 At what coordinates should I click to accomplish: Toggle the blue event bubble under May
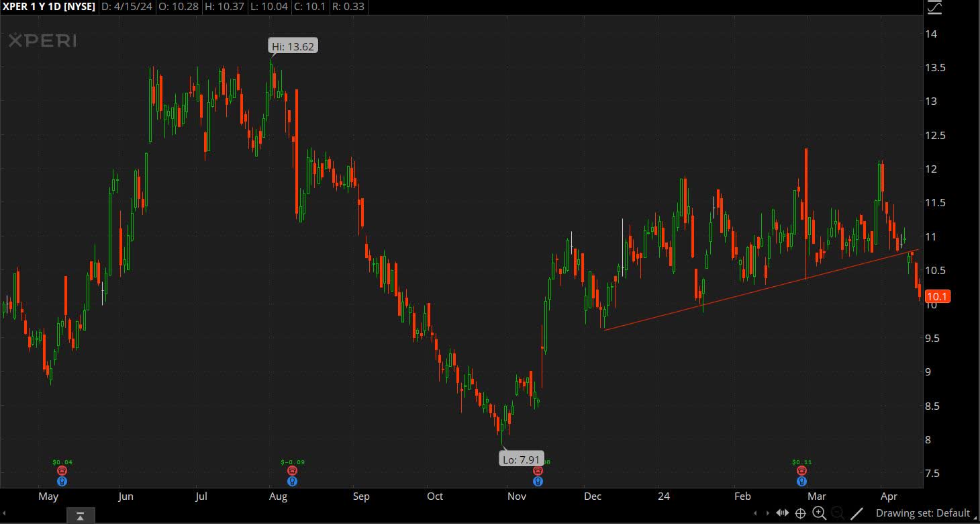62,481
